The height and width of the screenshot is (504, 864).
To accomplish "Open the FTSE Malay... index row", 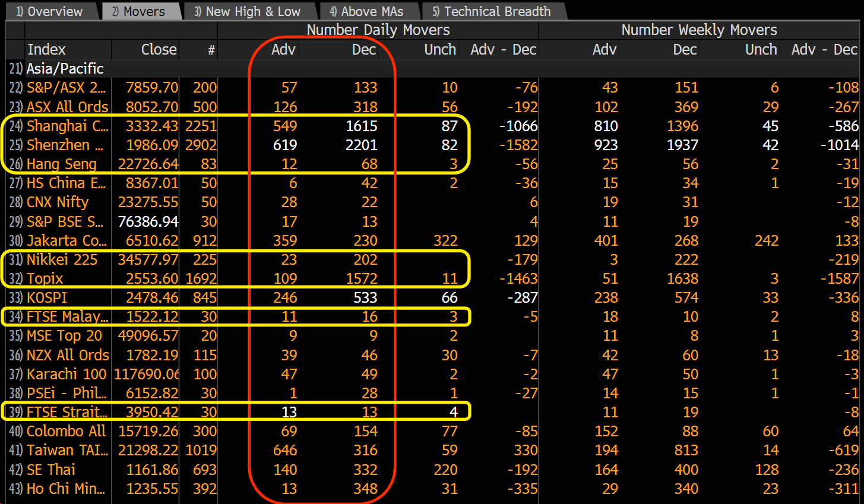I will pos(67,316).
